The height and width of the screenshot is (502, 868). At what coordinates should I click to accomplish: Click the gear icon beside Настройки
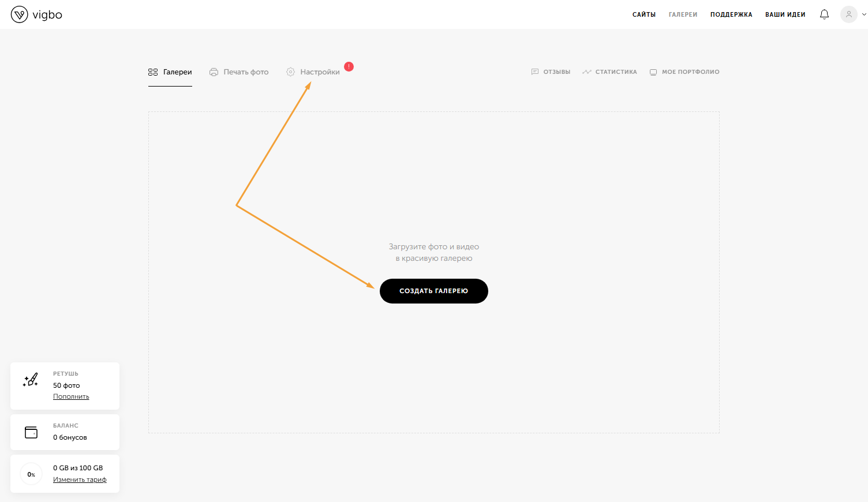[290, 72]
